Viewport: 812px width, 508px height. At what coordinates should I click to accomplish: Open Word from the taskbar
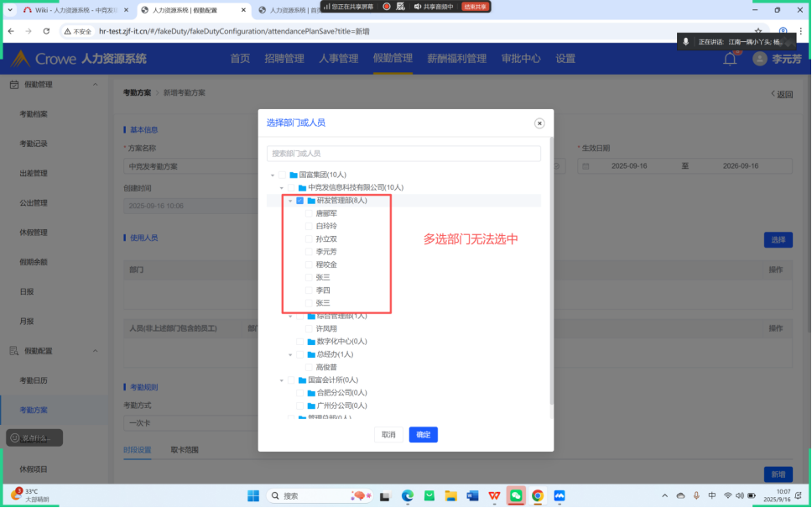point(472,496)
